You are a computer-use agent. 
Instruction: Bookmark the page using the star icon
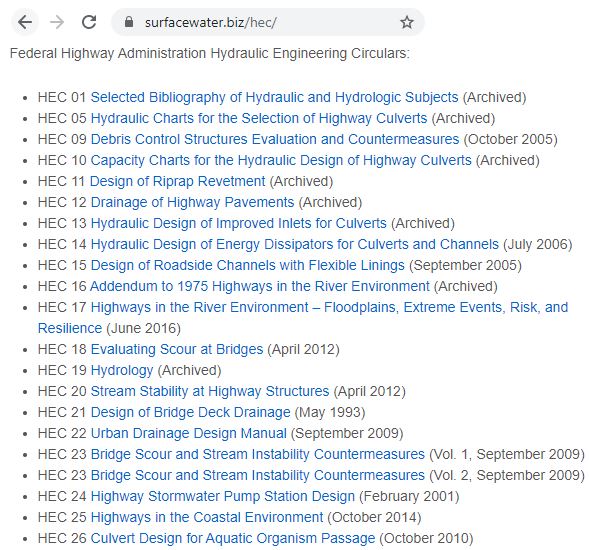pos(407,22)
